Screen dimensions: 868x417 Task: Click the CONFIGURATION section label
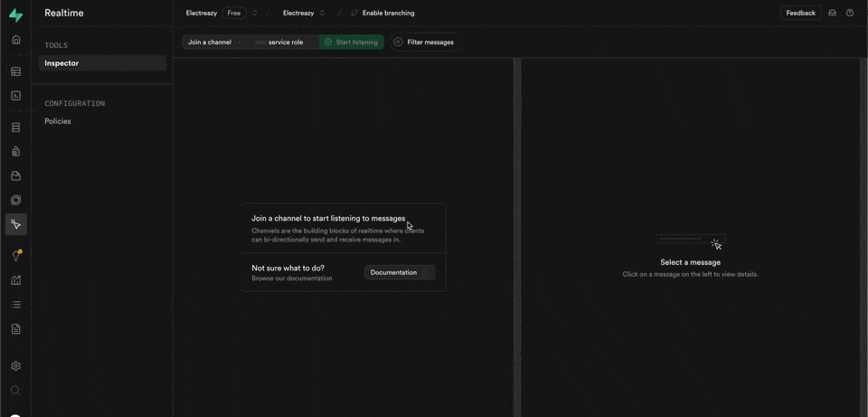[x=75, y=103]
